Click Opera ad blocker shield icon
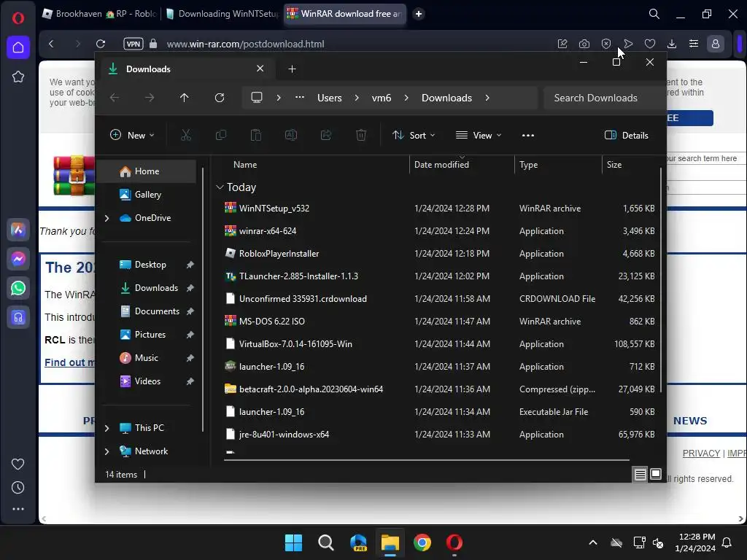The height and width of the screenshot is (560, 747). (x=606, y=44)
